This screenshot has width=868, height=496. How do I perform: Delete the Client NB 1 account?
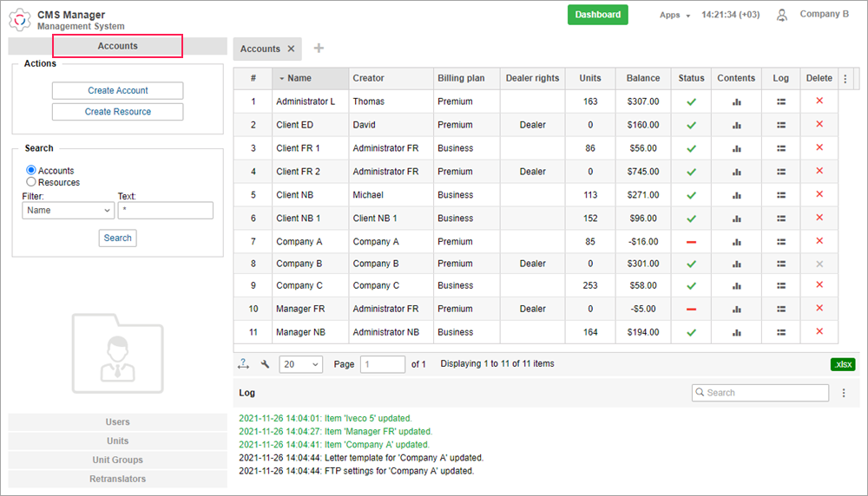(x=819, y=218)
